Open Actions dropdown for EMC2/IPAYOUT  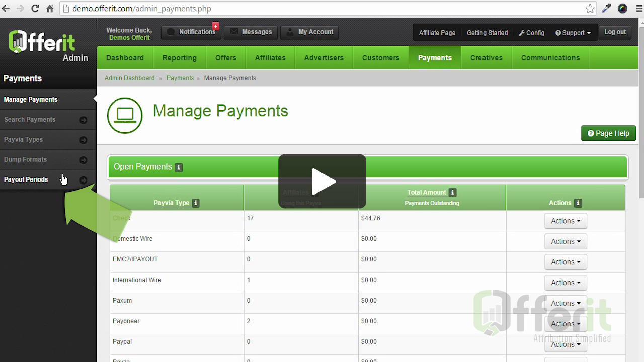point(566,262)
